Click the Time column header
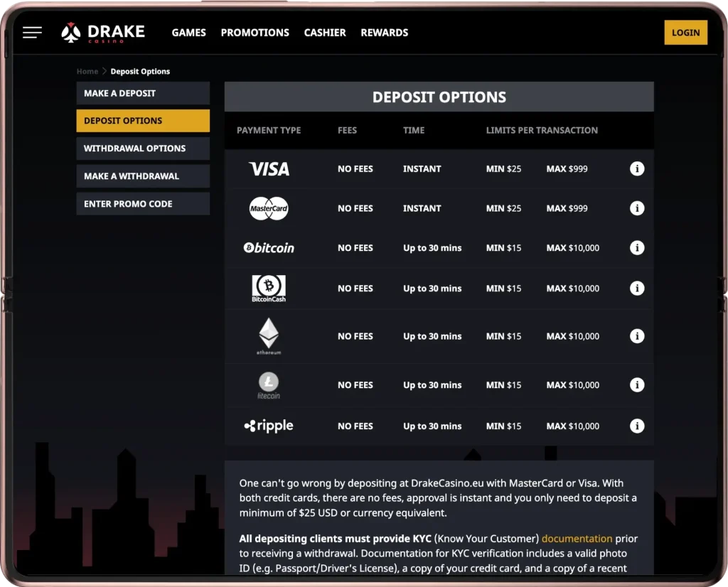The width and height of the screenshot is (728, 587). click(414, 130)
